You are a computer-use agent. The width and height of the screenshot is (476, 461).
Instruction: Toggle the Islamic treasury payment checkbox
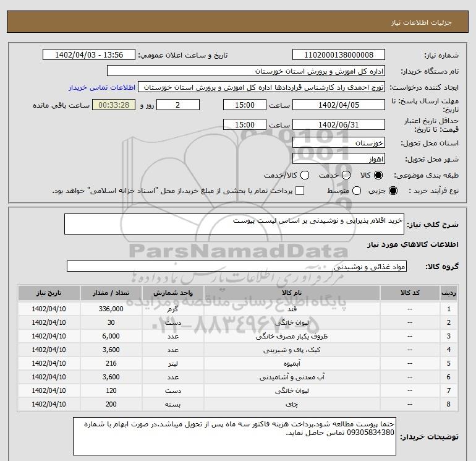(x=300, y=191)
